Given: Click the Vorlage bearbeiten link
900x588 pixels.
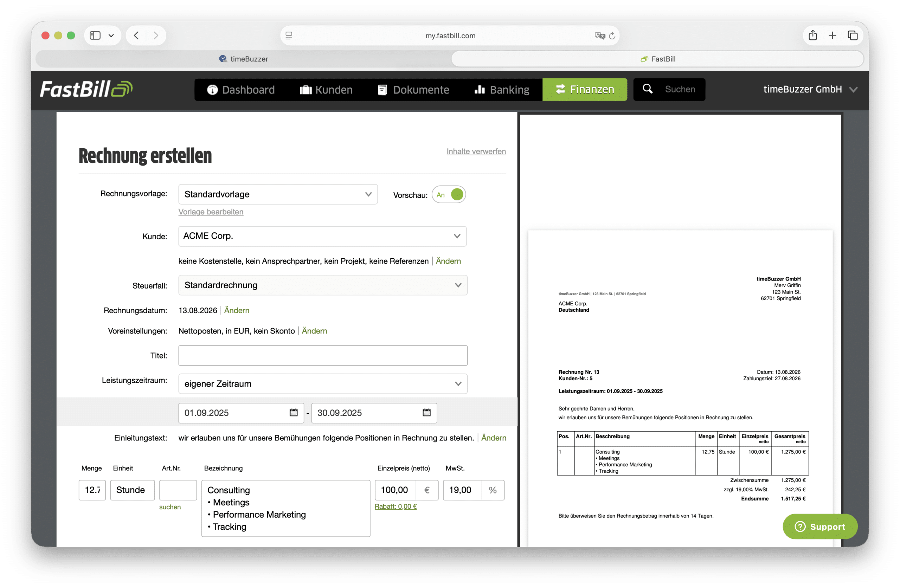Looking at the screenshot, I should pyautogui.click(x=211, y=212).
